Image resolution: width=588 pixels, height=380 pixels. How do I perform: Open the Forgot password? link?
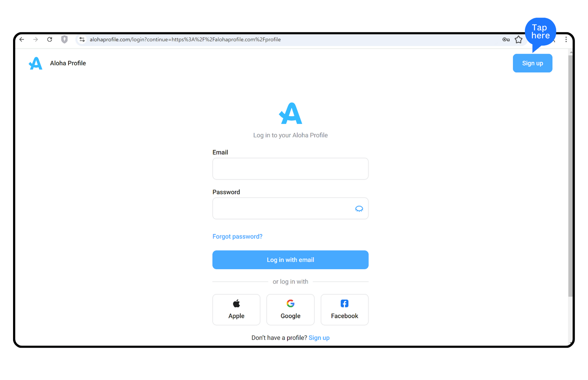pos(237,236)
